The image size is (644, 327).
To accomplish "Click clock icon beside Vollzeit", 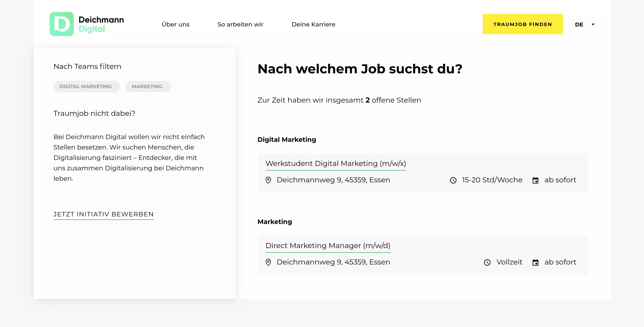I will click(487, 262).
